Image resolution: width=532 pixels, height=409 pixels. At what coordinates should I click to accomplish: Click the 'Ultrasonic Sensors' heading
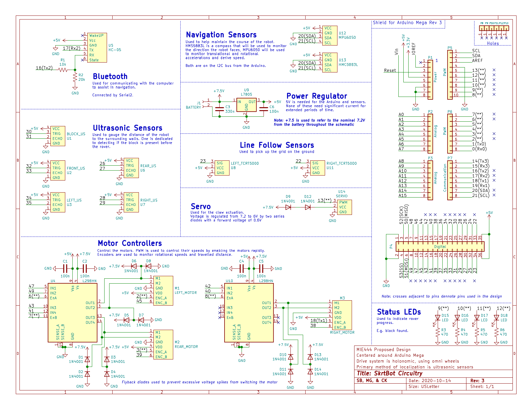point(127,128)
